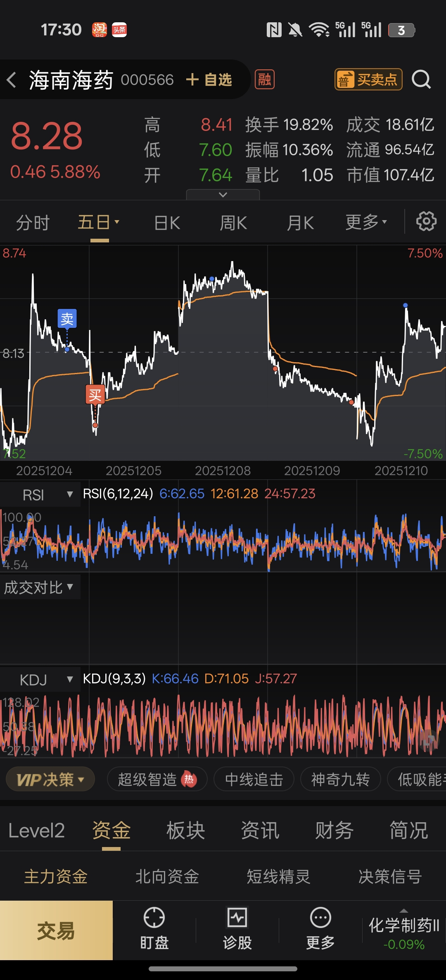Open the 资讯 tab
Screen dimensions: 446x980
[x=260, y=830]
